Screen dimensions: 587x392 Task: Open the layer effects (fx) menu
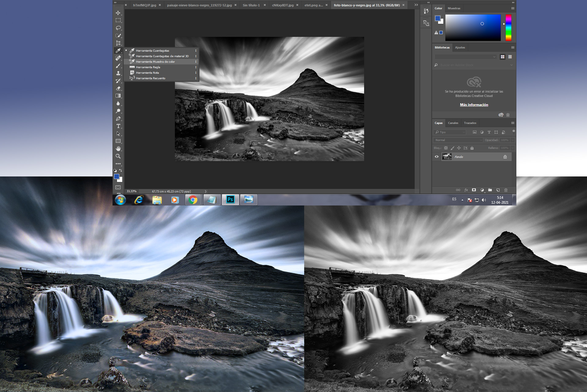(466, 190)
